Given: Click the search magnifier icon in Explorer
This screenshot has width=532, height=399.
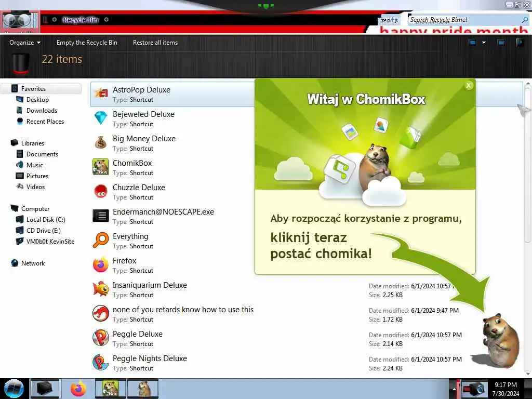Looking at the screenshot, I should pos(525,20).
